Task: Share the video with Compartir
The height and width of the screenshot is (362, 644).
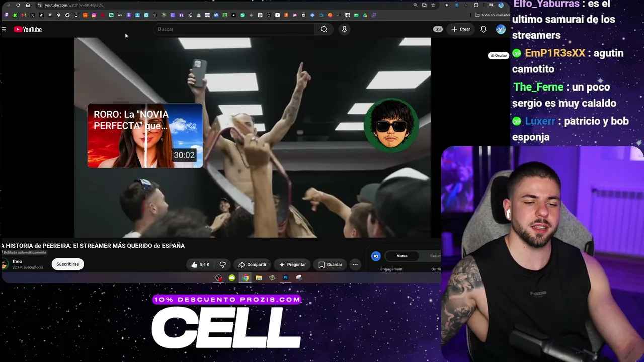Action: click(252, 264)
